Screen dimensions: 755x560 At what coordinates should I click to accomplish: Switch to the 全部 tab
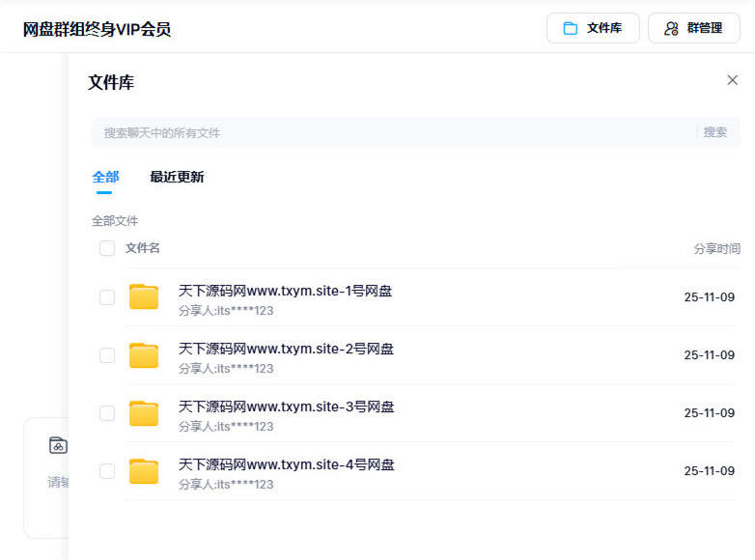tap(105, 177)
